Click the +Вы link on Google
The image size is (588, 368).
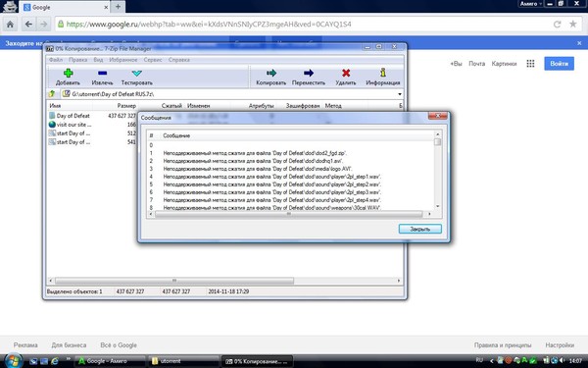(456, 64)
